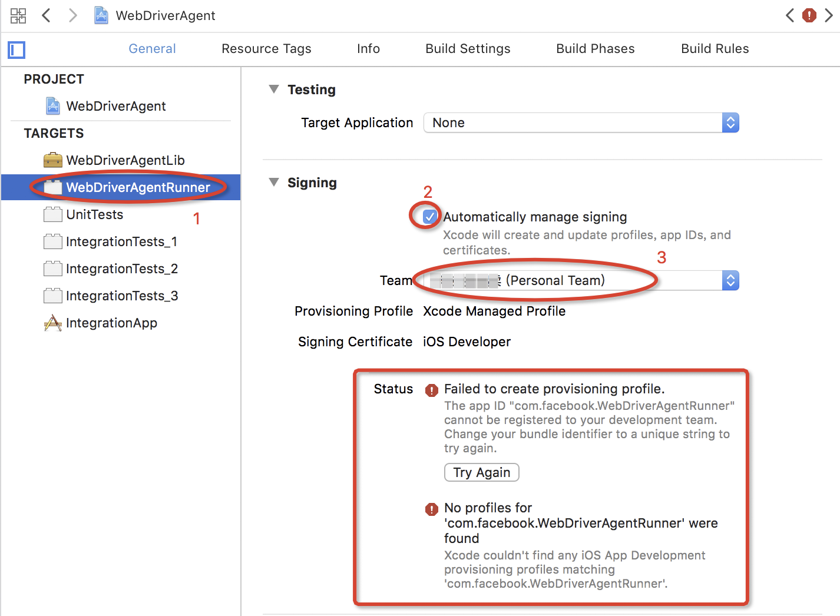Select the WebDriverAgentRunner target

[x=121, y=187]
